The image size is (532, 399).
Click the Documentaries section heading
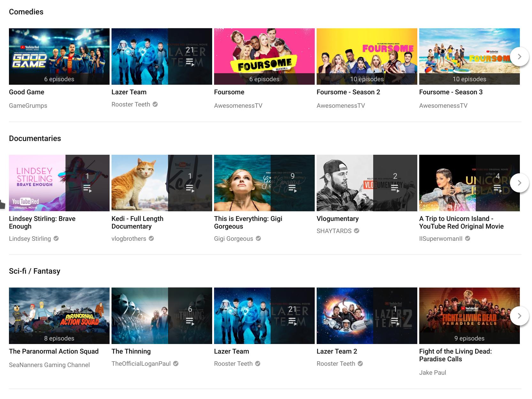pos(35,138)
